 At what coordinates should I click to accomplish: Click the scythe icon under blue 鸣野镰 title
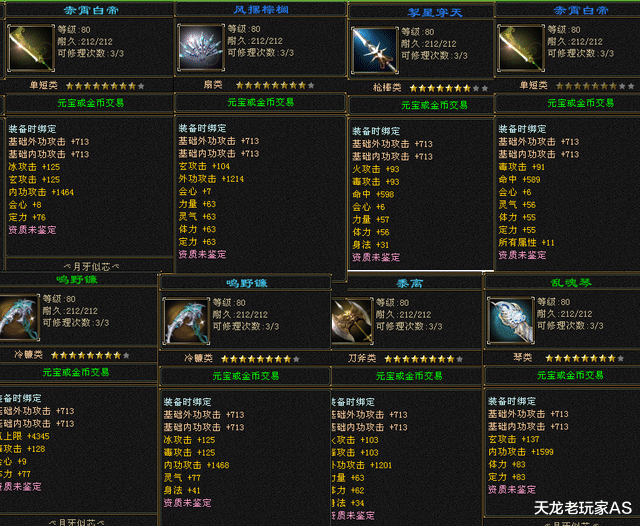tap(186, 321)
